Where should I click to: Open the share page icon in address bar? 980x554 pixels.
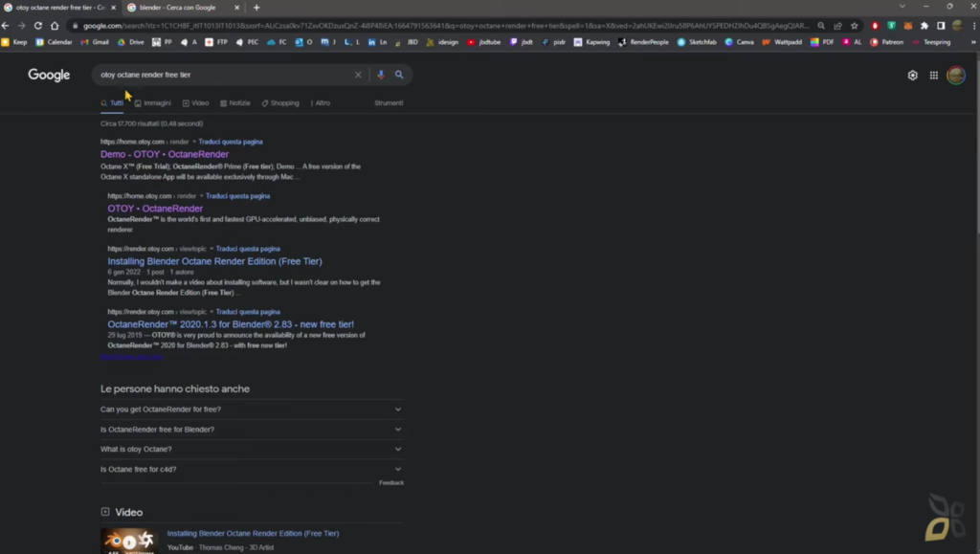tap(838, 26)
